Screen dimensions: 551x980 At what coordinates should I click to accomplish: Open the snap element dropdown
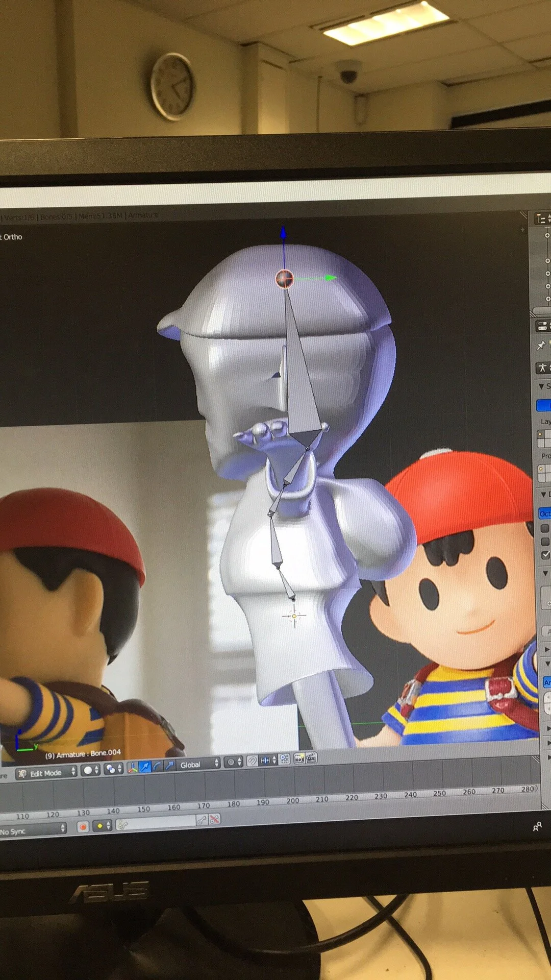[x=268, y=761]
